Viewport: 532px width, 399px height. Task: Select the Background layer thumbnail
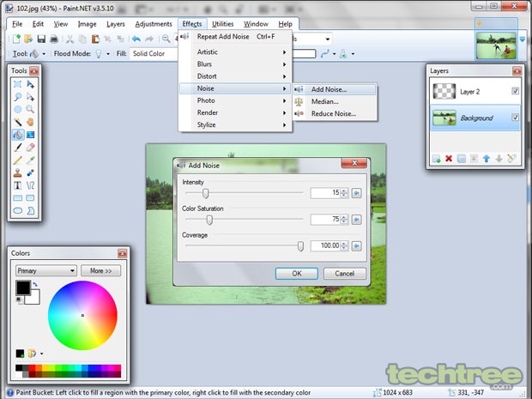(444, 118)
